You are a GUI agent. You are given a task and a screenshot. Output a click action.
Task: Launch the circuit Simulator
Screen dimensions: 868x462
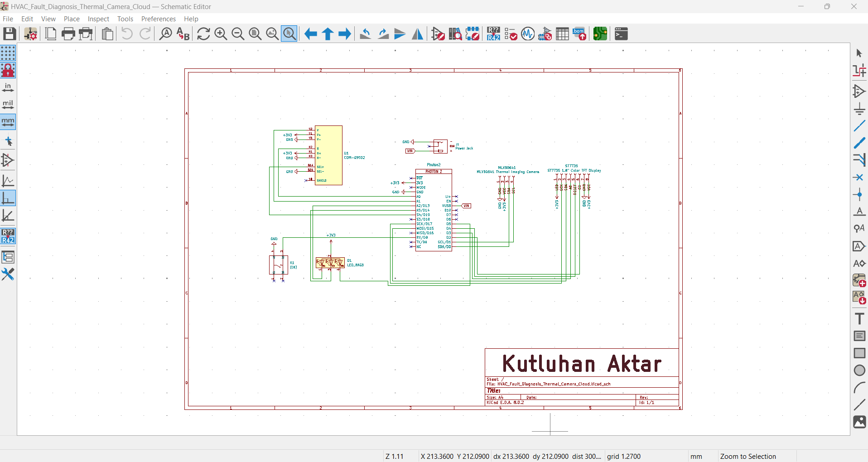(527, 34)
